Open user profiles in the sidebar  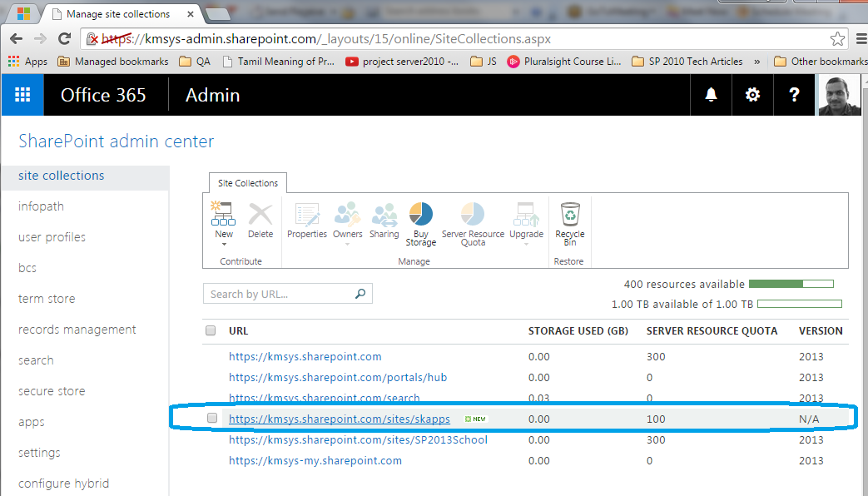[52, 237]
